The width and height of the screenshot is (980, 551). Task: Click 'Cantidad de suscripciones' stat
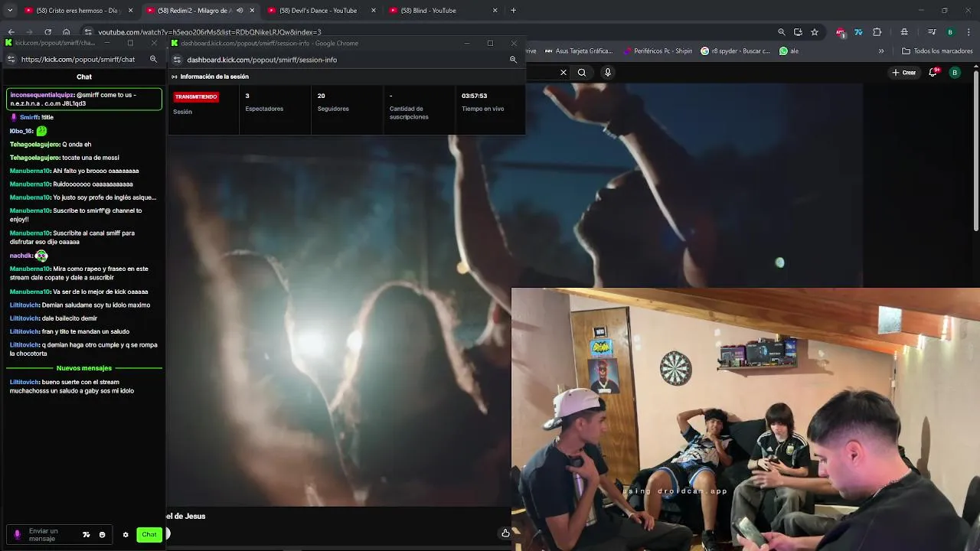[x=409, y=112]
